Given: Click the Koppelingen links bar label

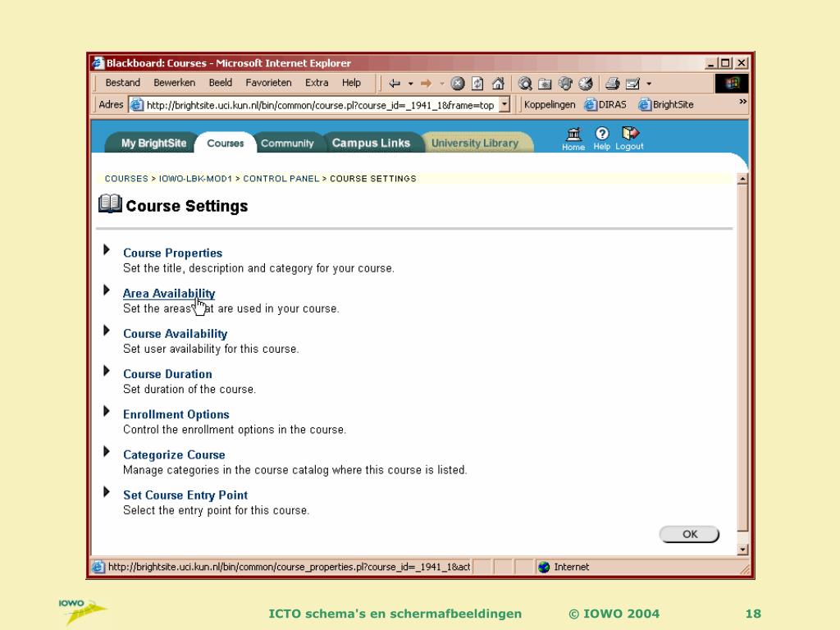Looking at the screenshot, I should point(550,104).
